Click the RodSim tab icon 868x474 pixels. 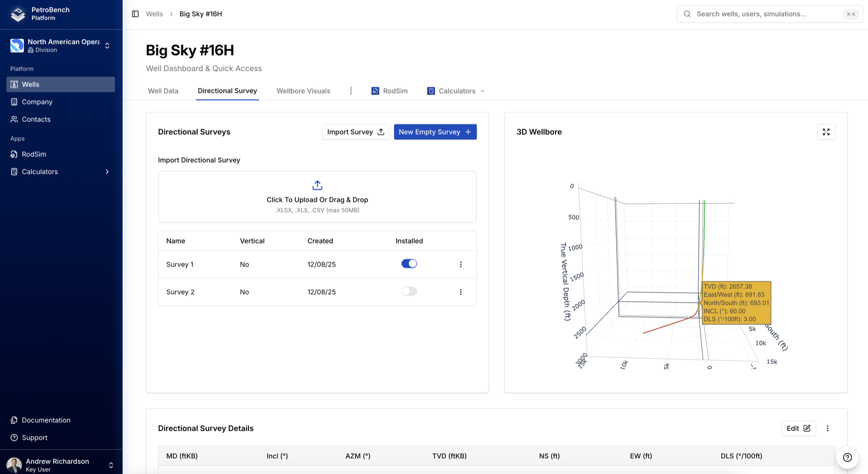(x=375, y=91)
